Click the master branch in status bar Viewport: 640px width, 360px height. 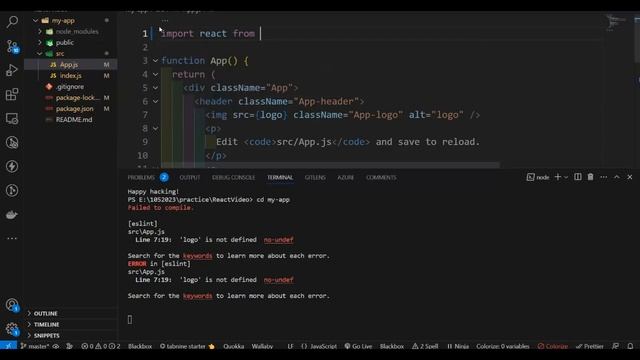(x=35, y=346)
